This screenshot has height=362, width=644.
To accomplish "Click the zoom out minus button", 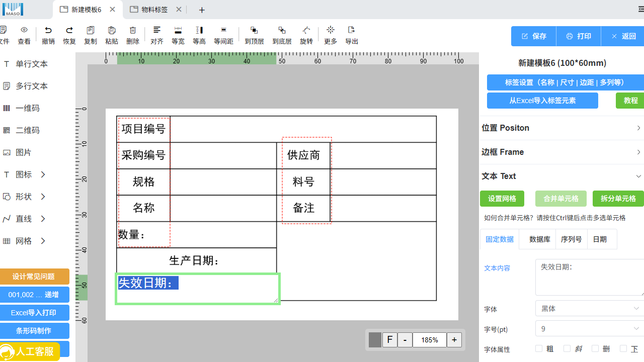I will (405, 340).
